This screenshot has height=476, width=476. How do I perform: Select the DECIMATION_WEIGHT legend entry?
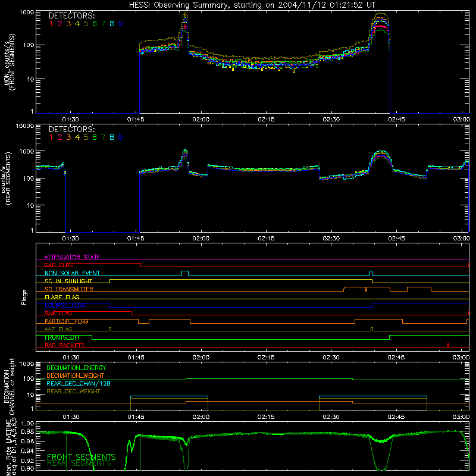pyautogui.click(x=76, y=375)
